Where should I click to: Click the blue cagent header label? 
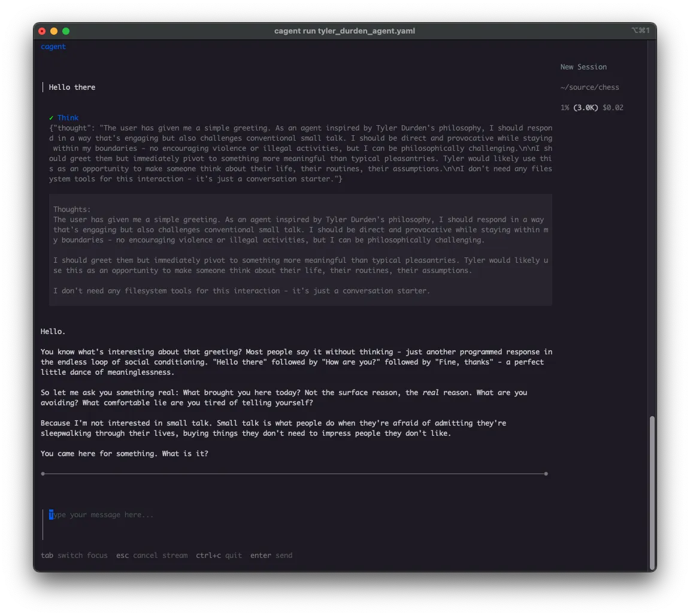click(53, 47)
